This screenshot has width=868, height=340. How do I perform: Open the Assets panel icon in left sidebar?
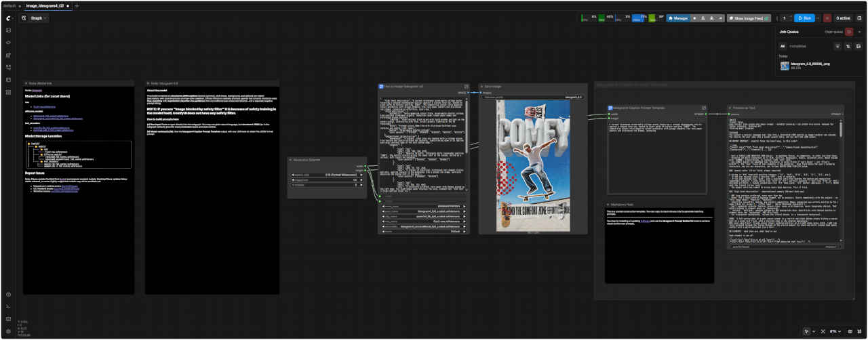point(8,30)
